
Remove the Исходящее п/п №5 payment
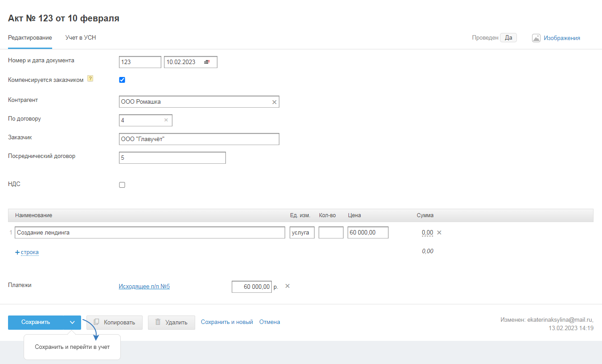[x=287, y=286]
